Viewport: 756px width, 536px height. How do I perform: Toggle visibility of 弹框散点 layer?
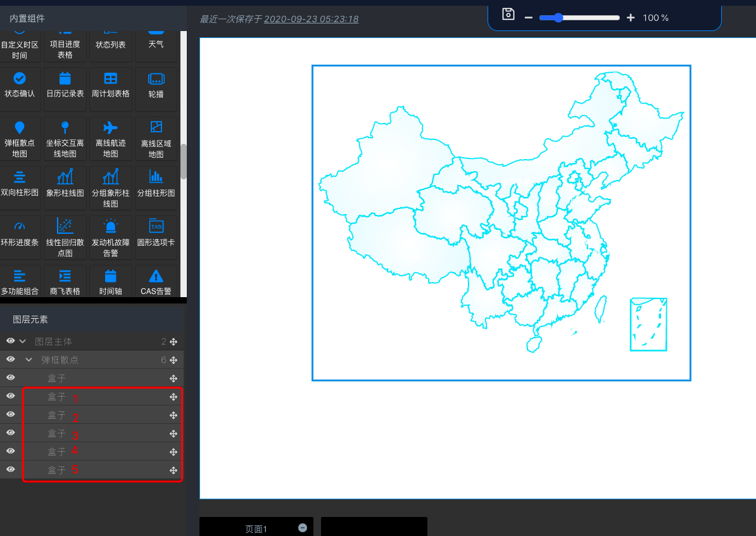11,359
